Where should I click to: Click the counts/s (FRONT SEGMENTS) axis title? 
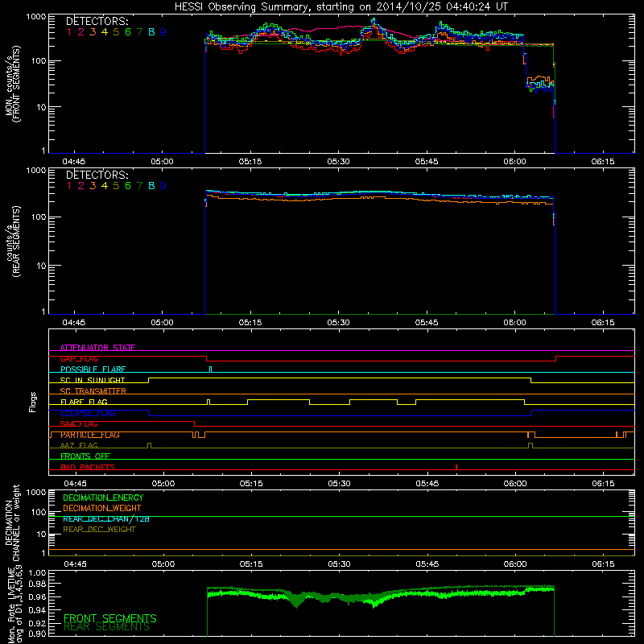tap(12, 84)
